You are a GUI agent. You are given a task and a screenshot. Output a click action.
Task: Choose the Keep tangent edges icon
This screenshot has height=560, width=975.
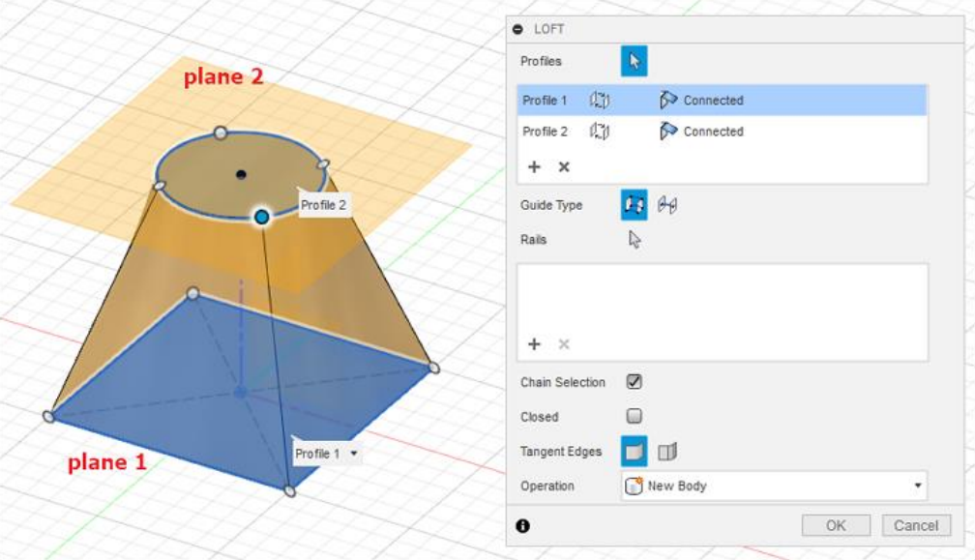666,452
